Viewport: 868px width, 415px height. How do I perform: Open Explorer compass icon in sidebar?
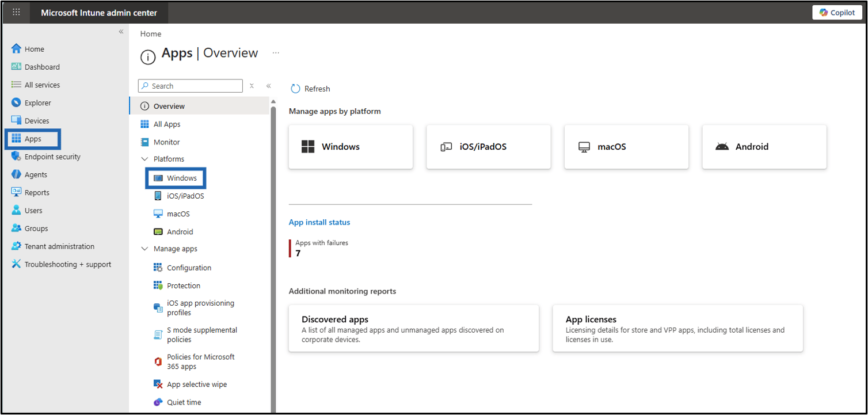pyautogui.click(x=16, y=102)
